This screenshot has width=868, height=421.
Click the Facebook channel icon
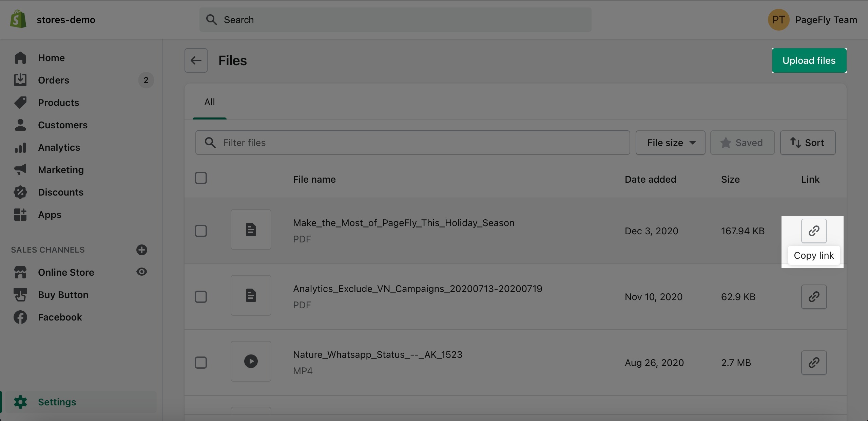pos(20,317)
